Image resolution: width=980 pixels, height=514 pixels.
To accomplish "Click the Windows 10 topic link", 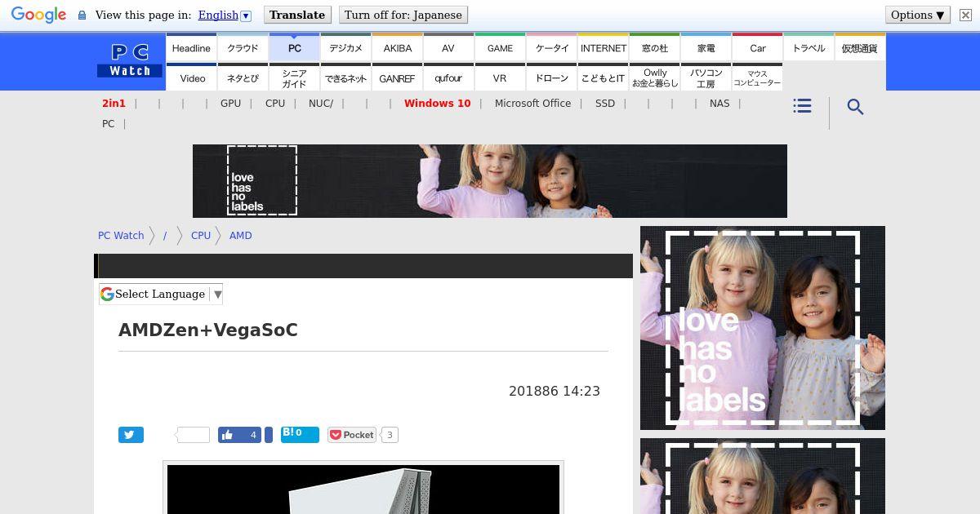I will [x=437, y=104].
